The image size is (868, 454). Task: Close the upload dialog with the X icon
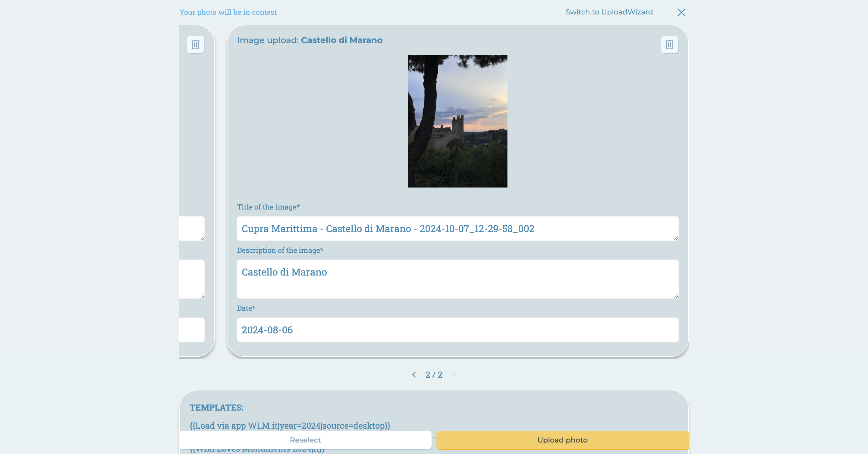[x=681, y=12]
